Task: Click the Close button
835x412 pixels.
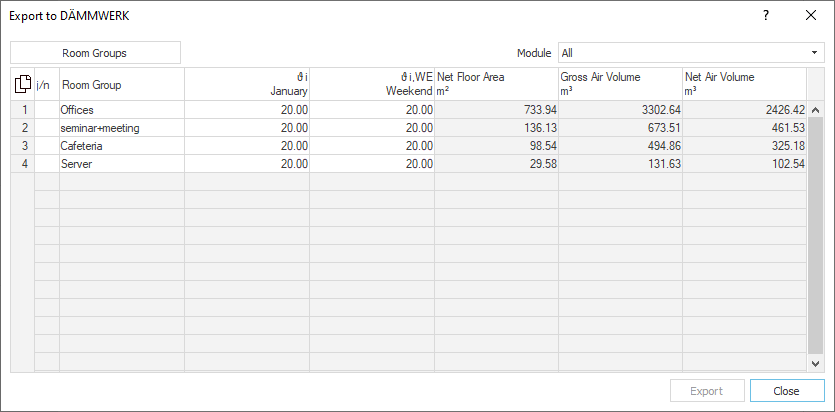Action: tap(787, 391)
